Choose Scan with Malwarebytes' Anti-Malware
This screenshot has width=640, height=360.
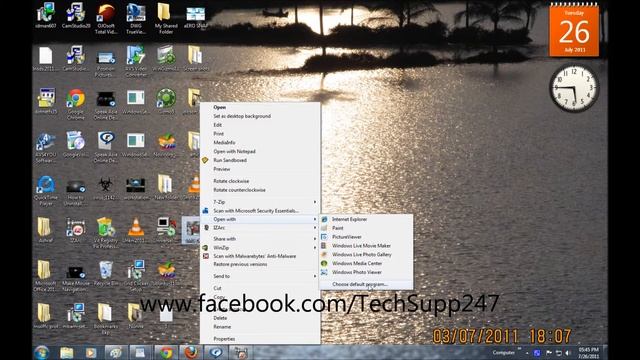pos(260,256)
